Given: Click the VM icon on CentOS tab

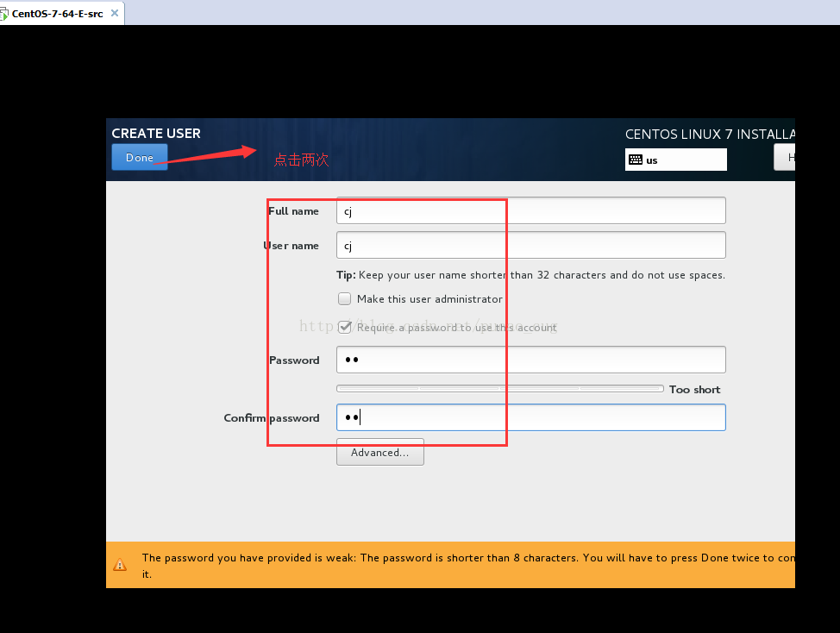Looking at the screenshot, I should pyautogui.click(x=4, y=14).
